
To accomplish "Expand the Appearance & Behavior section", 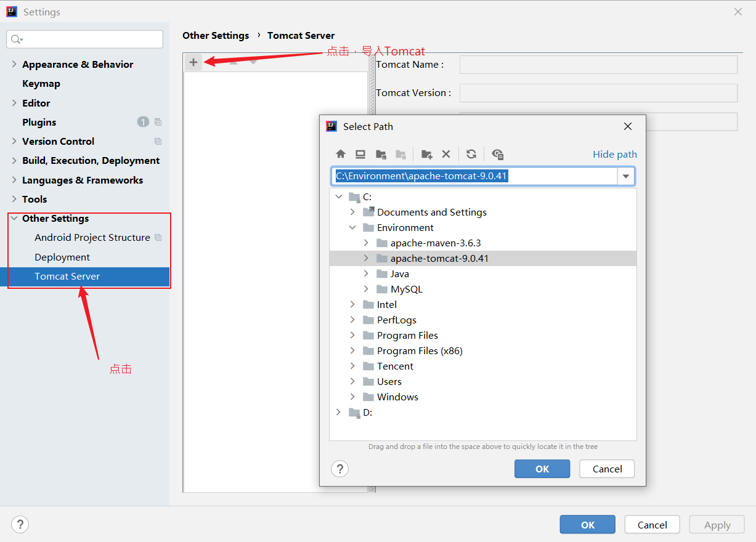I will (14, 64).
